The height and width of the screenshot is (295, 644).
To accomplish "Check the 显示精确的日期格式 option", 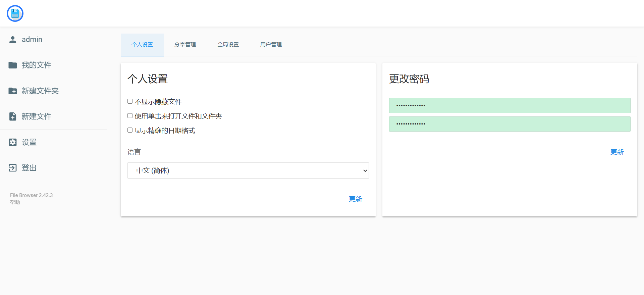I will pos(130,130).
